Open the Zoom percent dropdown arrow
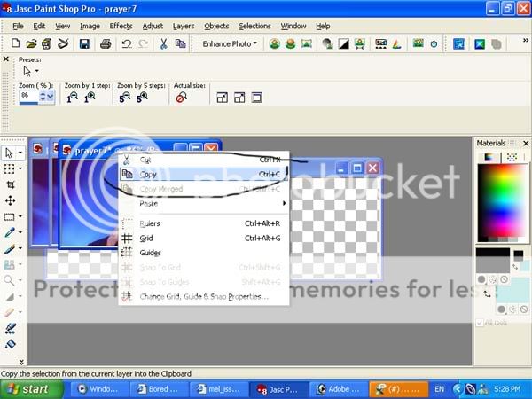This screenshot has width=532, height=399. (x=51, y=97)
